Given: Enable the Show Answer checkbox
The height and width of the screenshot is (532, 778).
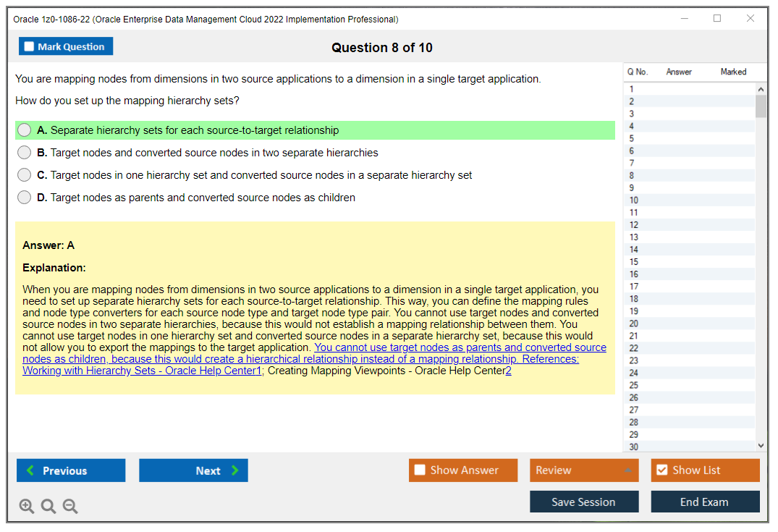Looking at the screenshot, I should (x=420, y=470).
